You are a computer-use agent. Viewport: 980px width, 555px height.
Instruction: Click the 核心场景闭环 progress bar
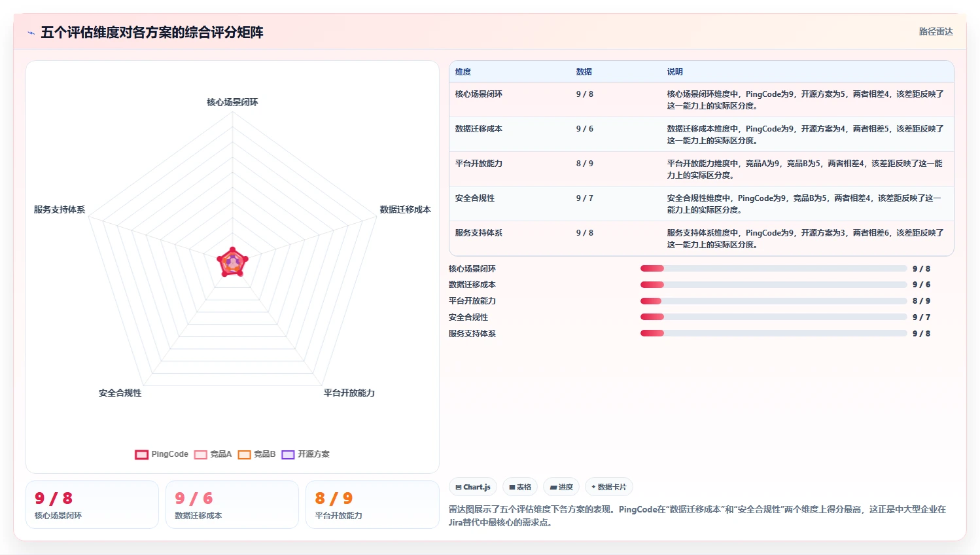click(x=774, y=268)
